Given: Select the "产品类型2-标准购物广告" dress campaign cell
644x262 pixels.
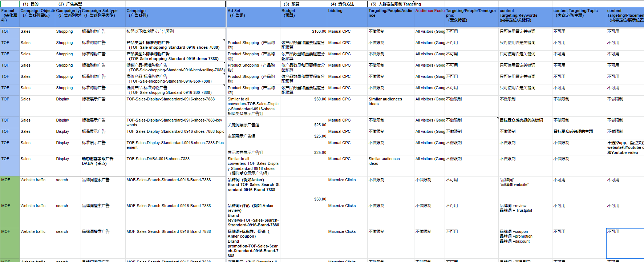Looking at the screenshot, I should [x=175, y=56].
